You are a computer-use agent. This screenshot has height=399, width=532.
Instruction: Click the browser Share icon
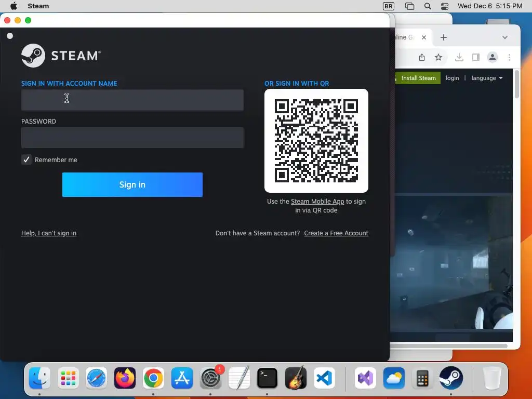422,57
